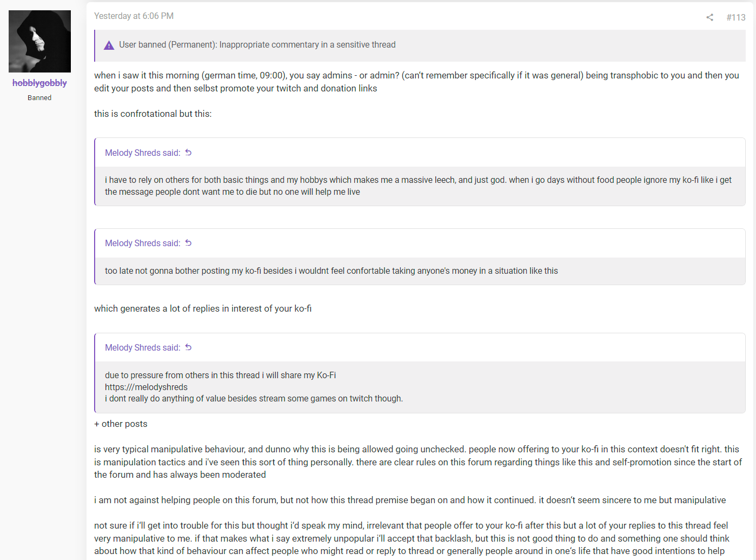The height and width of the screenshot is (560, 756).
Task: Click the 'User banned (Permanent)' notice text
Action: (257, 45)
